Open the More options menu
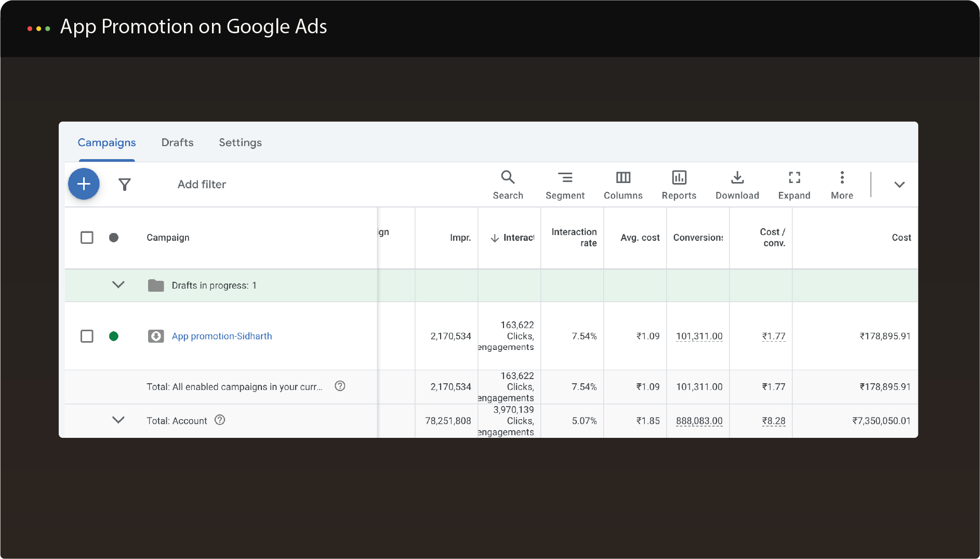The height and width of the screenshot is (559, 980). (842, 185)
